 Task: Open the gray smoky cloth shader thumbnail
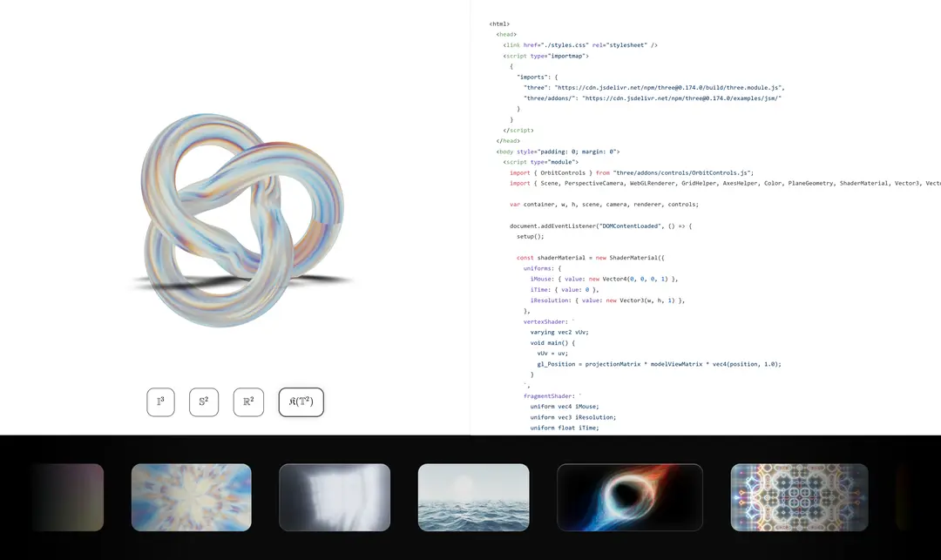(335, 497)
